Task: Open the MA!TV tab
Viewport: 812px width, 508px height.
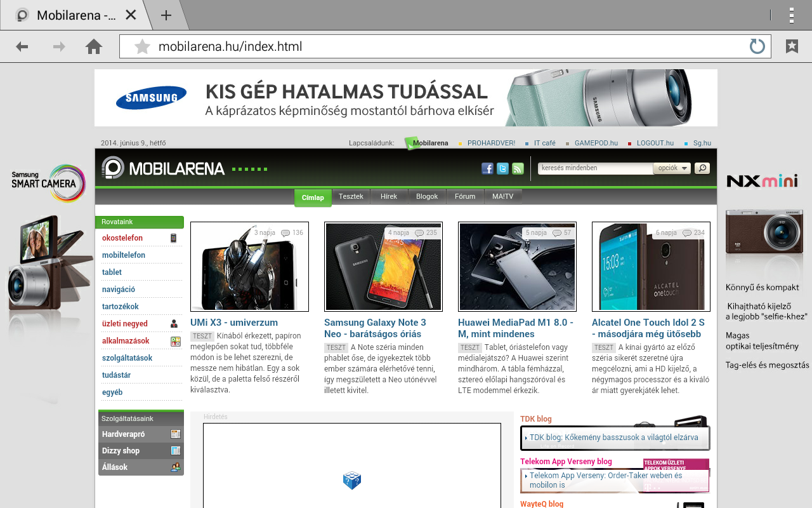Action: [x=503, y=197]
